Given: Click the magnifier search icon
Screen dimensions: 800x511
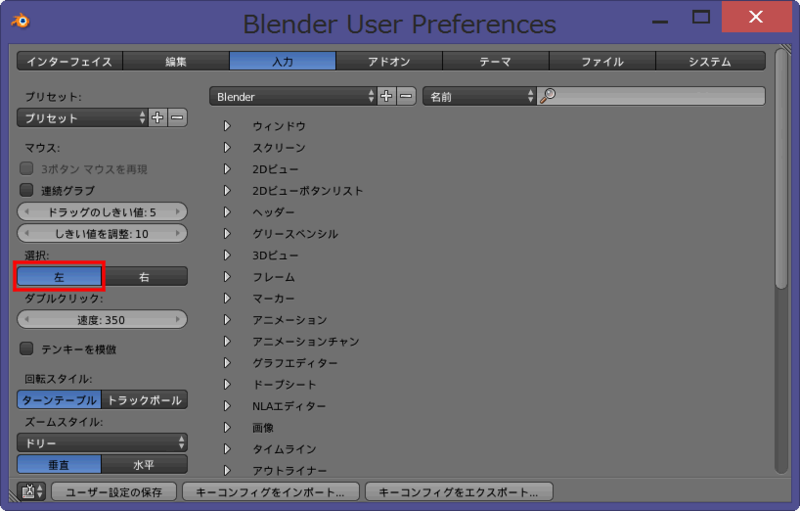Looking at the screenshot, I should coord(547,96).
